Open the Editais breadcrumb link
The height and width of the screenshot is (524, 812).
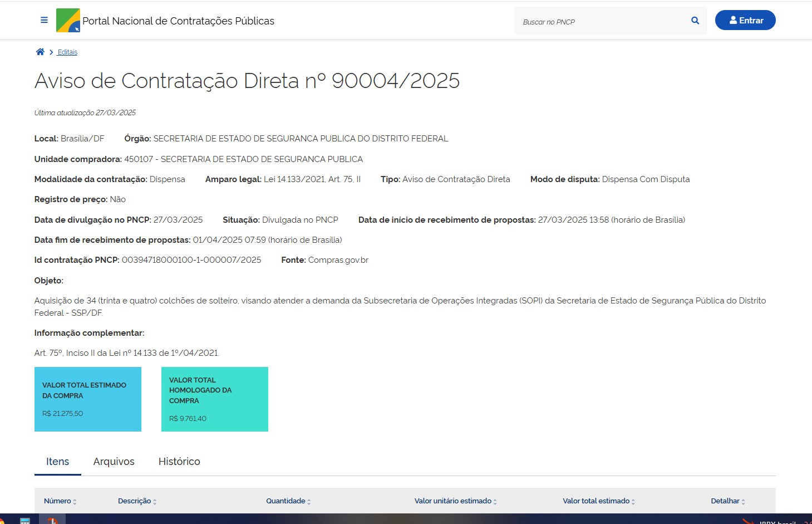click(x=67, y=52)
